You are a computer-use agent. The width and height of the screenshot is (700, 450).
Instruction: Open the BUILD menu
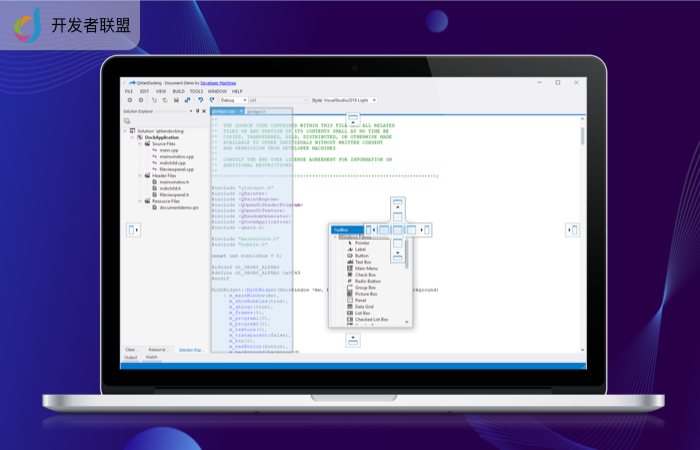coord(177,91)
